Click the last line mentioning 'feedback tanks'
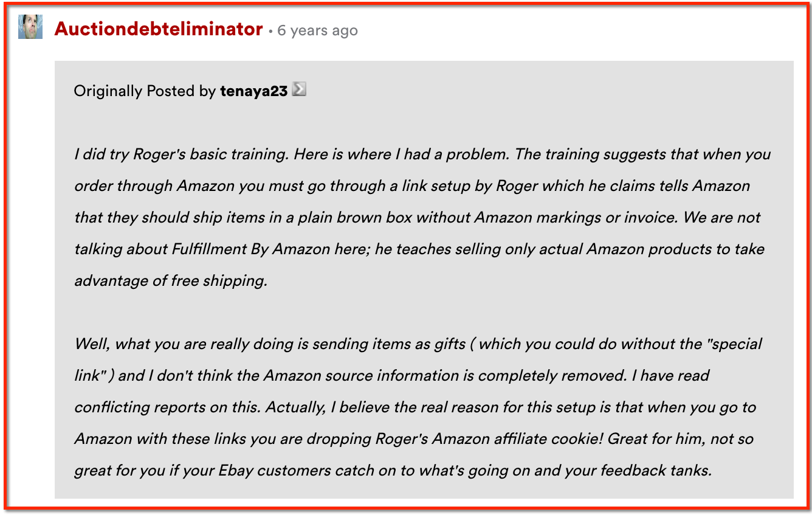 pyautogui.click(x=393, y=470)
